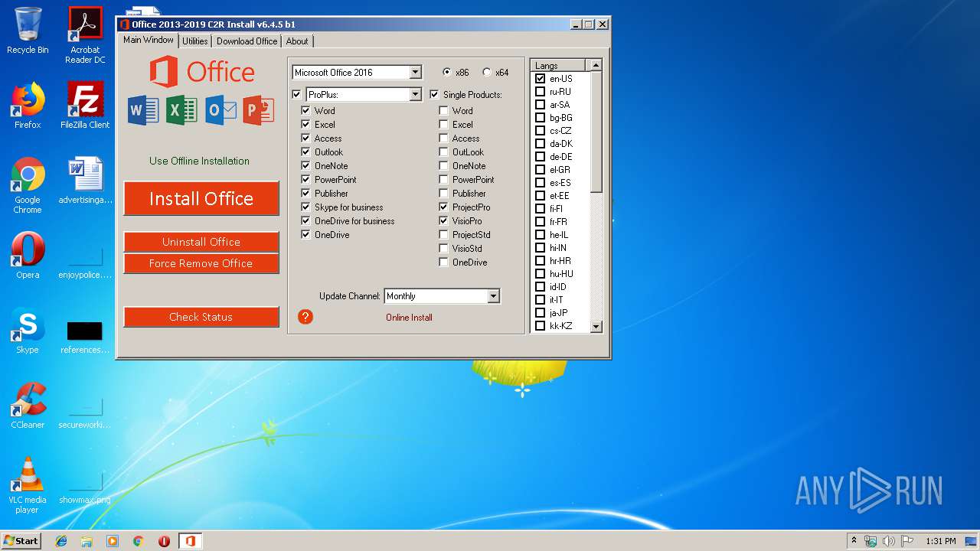Image resolution: width=980 pixels, height=551 pixels.
Task: Click Use Offline Installation text
Action: [x=199, y=161]
